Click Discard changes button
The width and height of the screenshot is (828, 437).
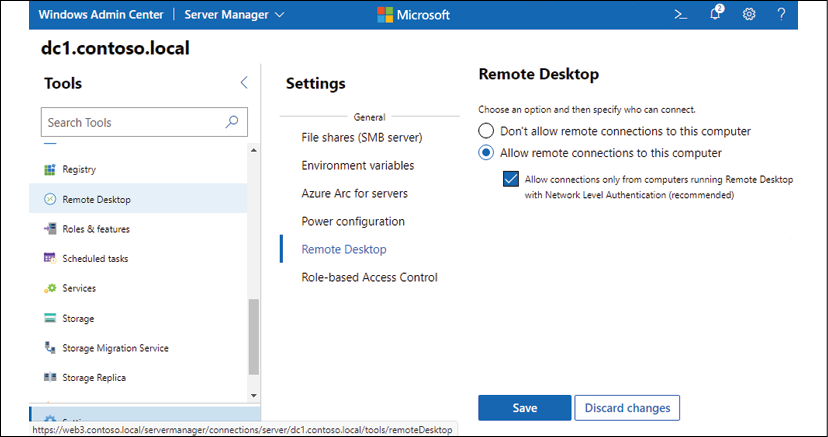[x=627, y=408]
